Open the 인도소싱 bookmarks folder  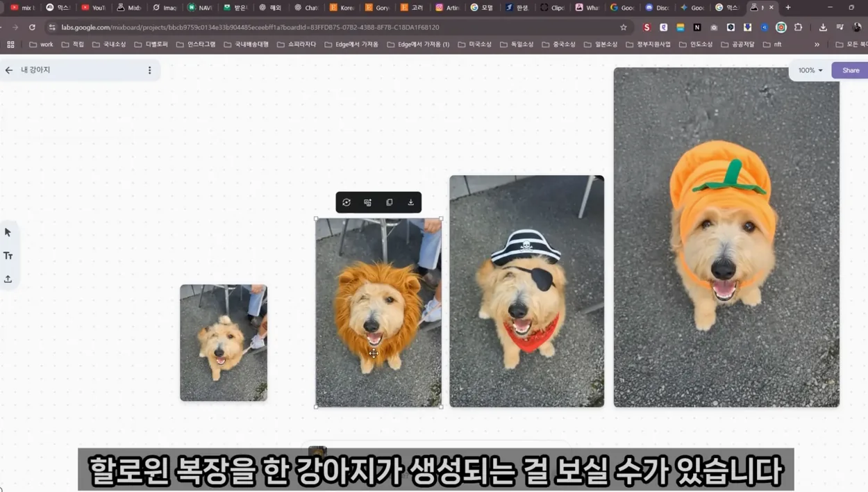coord(696,44)
